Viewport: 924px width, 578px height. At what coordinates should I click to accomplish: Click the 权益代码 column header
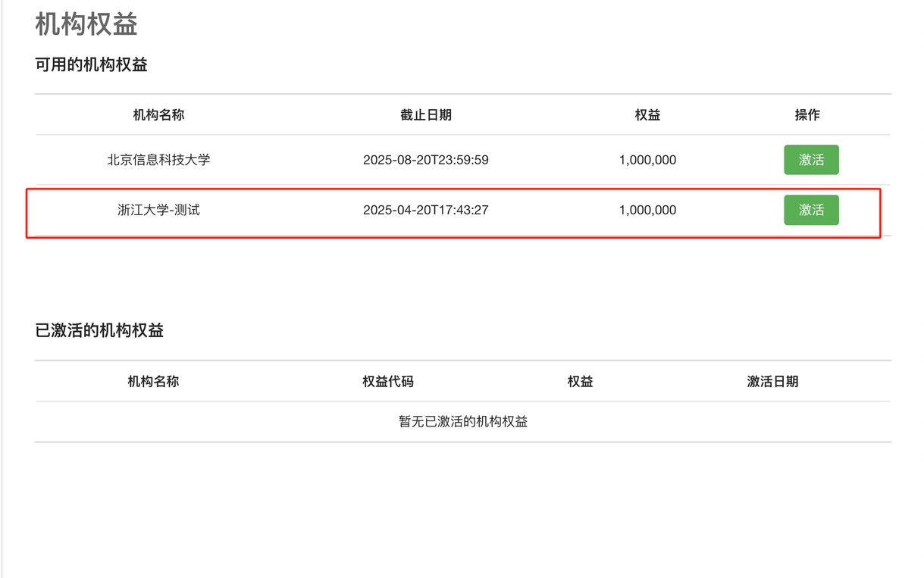[388, 382]
